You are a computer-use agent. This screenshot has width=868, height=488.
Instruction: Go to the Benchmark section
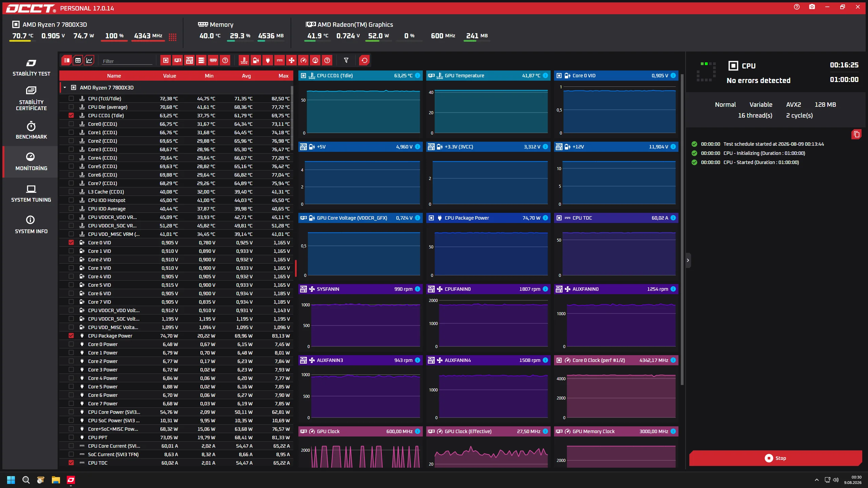(31, 130)
